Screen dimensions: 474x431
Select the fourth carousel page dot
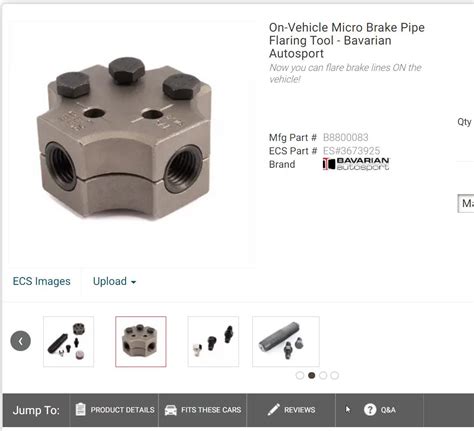tap(335, 375)
